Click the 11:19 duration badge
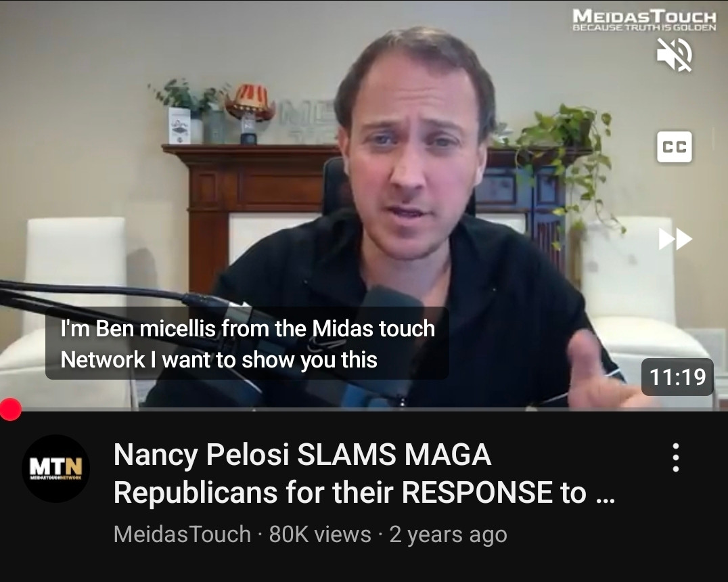 (x=677, y=377)
